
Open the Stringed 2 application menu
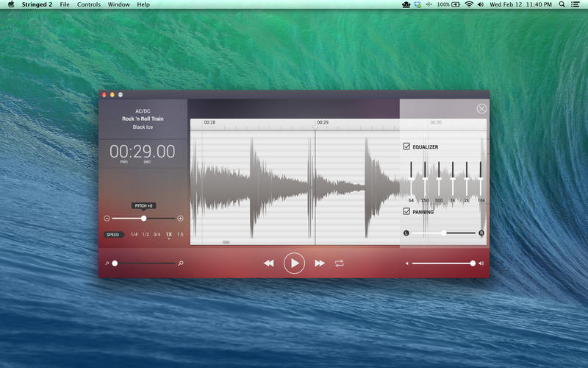[37, 4]
